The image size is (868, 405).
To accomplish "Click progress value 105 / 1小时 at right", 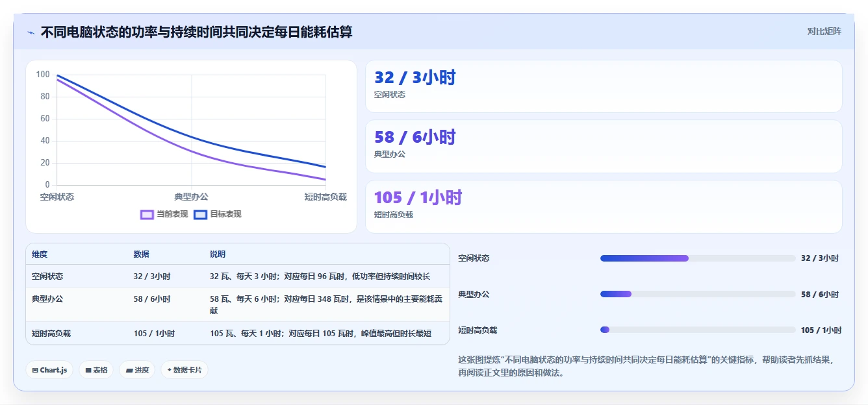I will (x=821, y=330).
